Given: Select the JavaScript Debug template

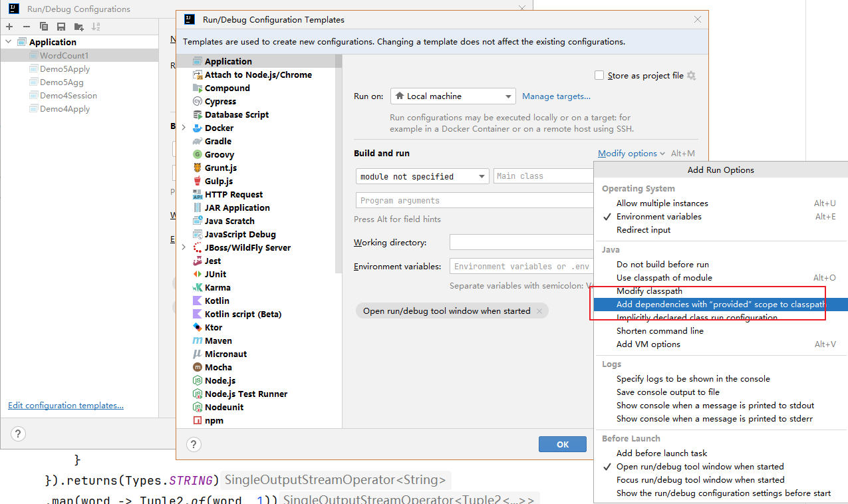Looking at the screenshot, I should pyautogui.click(x=240, y=234).
